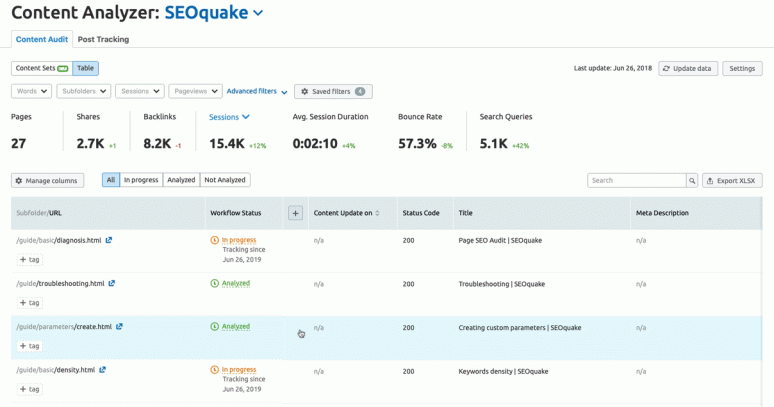774x407 pixels.
Task: Open Subfolders filter dropdown
Action: click(x=84, y=91)
